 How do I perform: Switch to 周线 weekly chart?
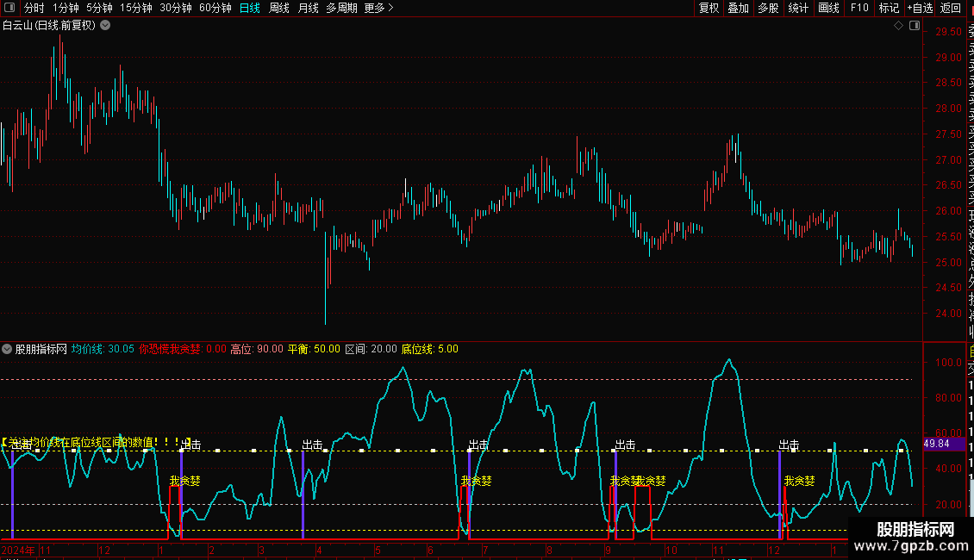[279, 8]
